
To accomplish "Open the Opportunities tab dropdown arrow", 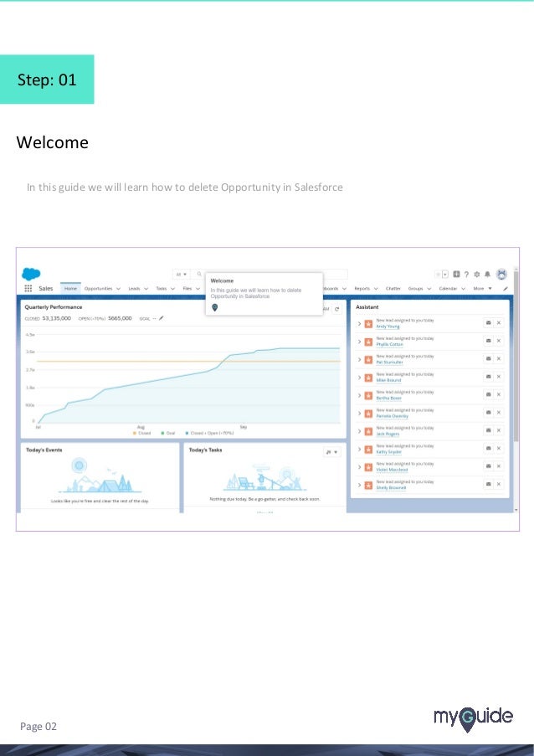I will click(119, 289).
